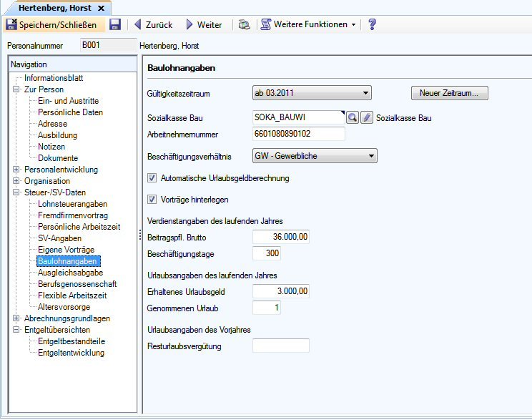This screenshot has width=532, height=420.
Task: Click the Resturlaubsvergütung input field
Action: (x=281, y=346)
